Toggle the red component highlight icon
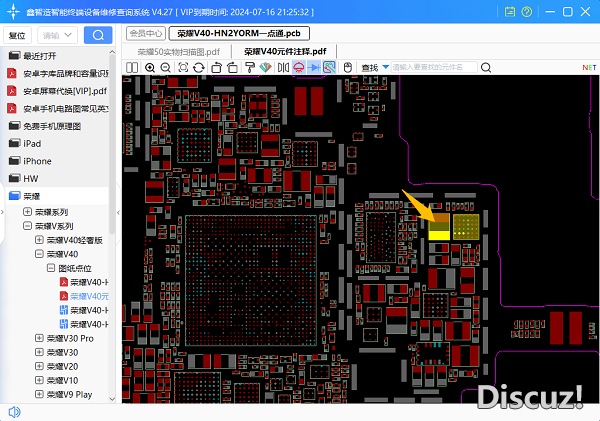Screen dimensions: 600x421 298,68
